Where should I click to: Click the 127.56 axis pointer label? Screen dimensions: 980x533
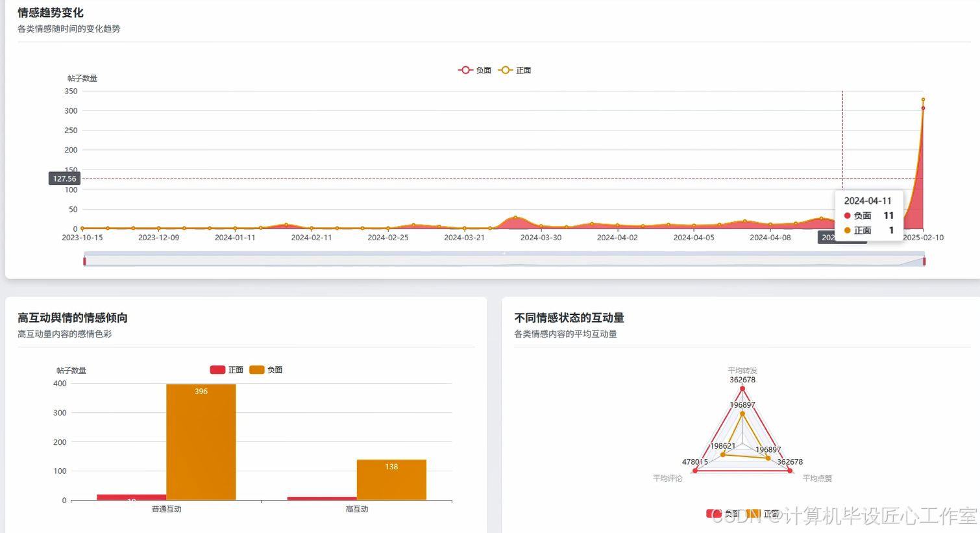click(65, 179)
